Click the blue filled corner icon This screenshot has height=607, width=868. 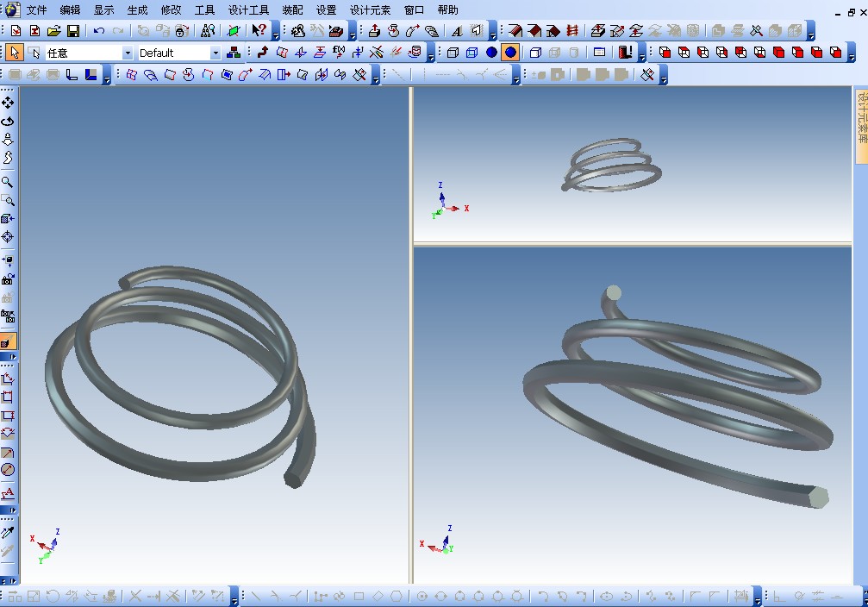(91, 74)
